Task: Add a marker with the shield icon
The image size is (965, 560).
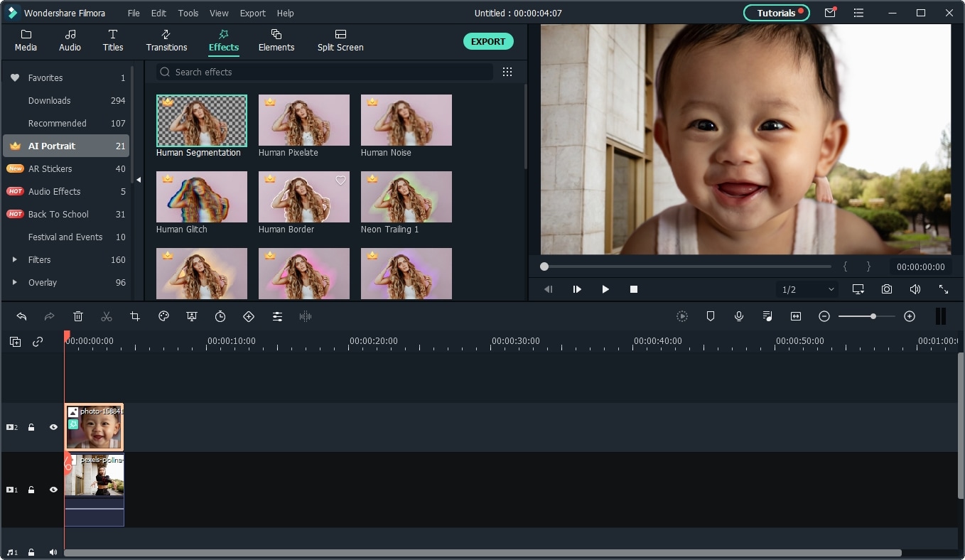Action: 711,316
